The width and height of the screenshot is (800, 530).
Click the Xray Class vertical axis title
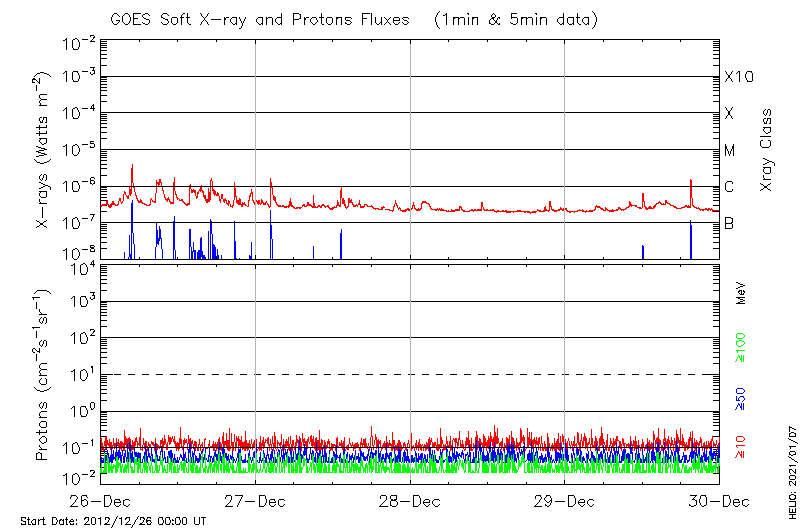pyautogui.click(x=767, y=150)
